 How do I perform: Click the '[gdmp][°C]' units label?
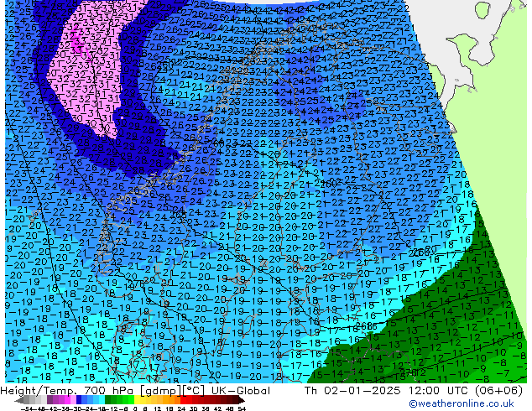tap(172, 391)
